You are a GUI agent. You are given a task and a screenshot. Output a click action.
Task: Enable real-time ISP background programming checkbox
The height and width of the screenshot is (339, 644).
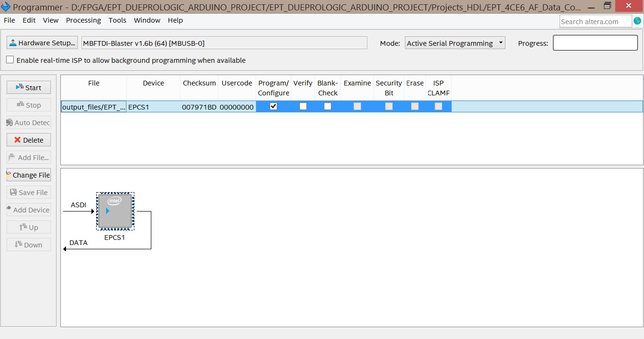pyautogui.click(x=10, y=60)
